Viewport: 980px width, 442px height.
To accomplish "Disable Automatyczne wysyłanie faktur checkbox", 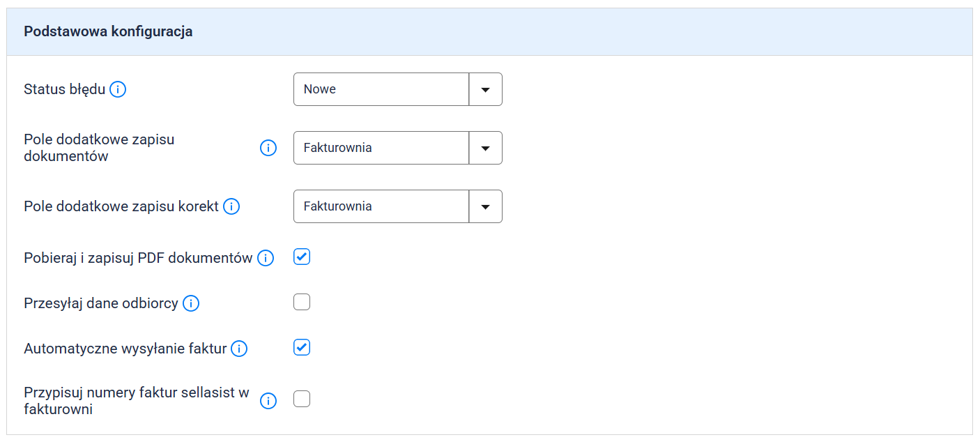I will [x=302, y=347].
